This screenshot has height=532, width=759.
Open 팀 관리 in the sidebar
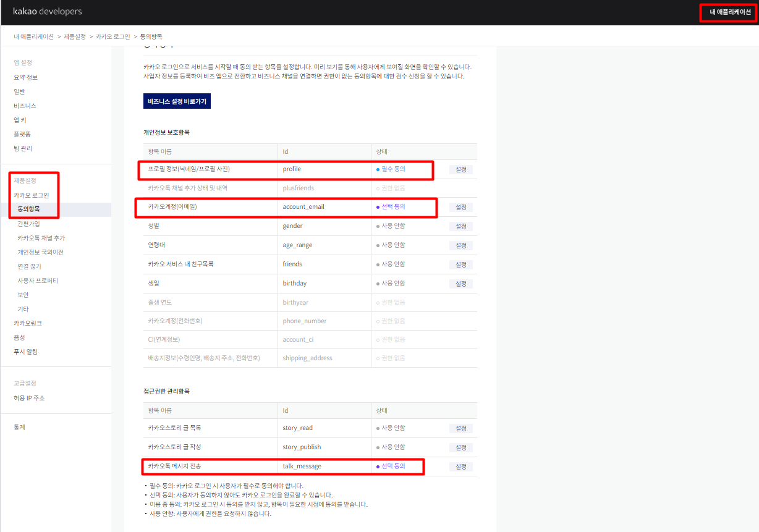coord(23,148)
